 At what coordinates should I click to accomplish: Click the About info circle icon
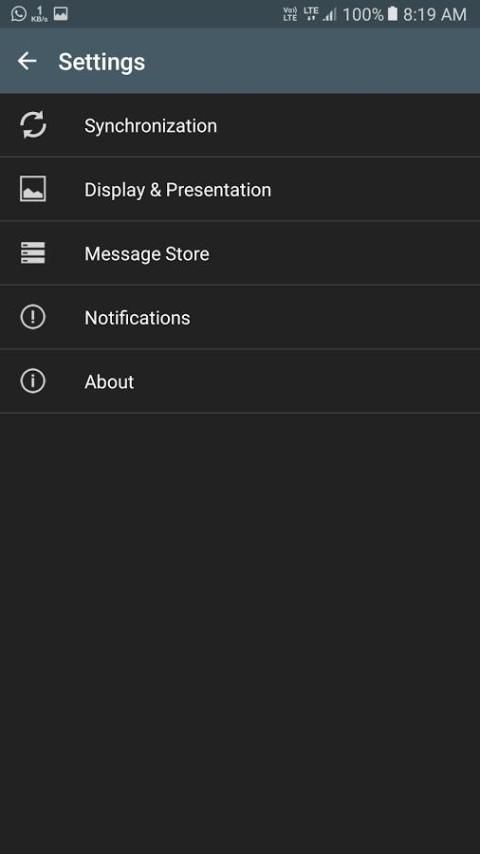point(33,381)
